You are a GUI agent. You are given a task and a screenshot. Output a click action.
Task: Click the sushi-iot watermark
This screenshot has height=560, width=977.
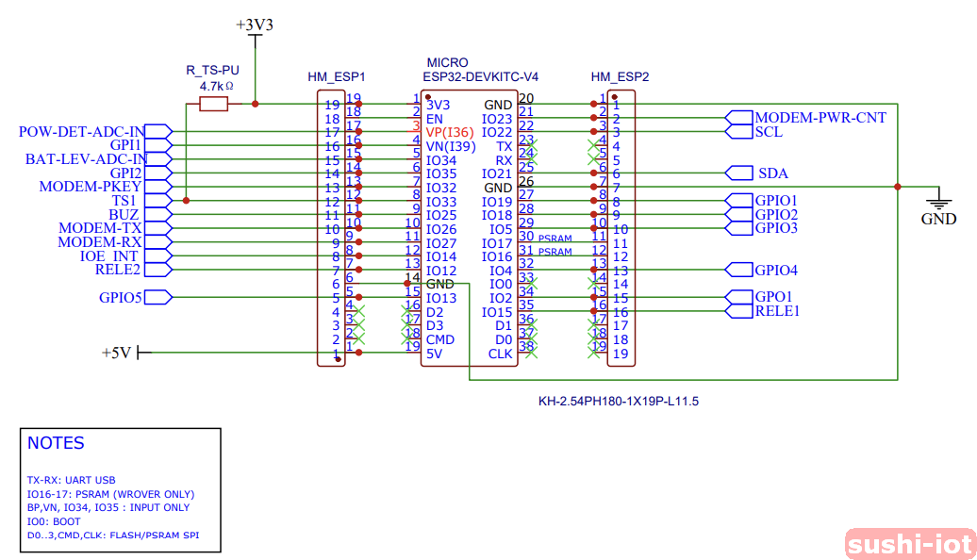tap(908, 544)
